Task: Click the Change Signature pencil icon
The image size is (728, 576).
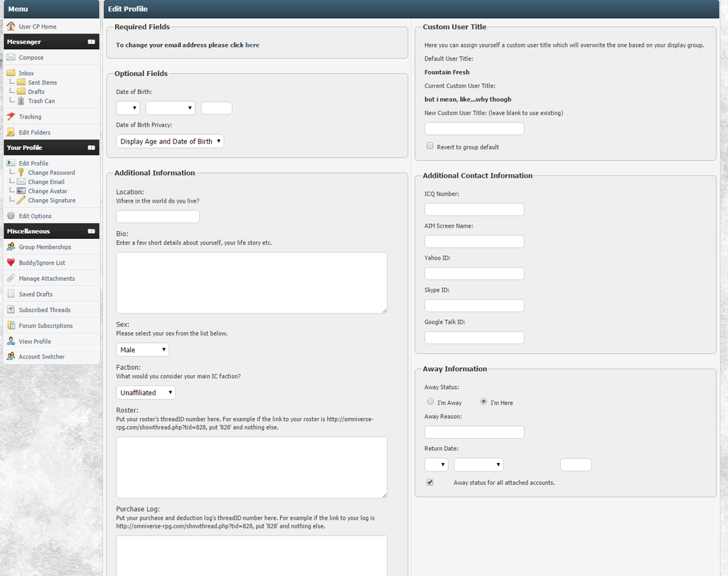Action: pyautogui.click(x=21, y=201)
